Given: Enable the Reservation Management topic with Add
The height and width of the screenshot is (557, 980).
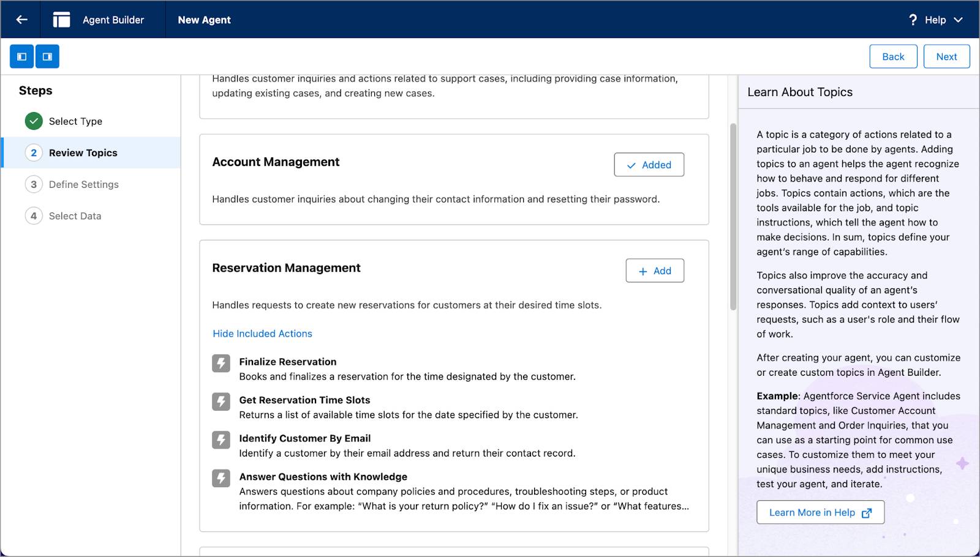Looking at the screenshot, I should tap(654, 270).
